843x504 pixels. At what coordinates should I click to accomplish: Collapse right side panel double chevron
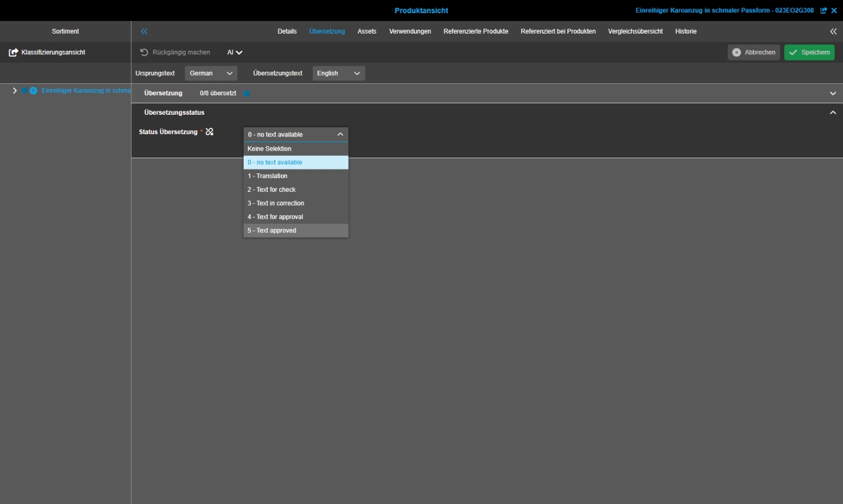tap(833, 31)
